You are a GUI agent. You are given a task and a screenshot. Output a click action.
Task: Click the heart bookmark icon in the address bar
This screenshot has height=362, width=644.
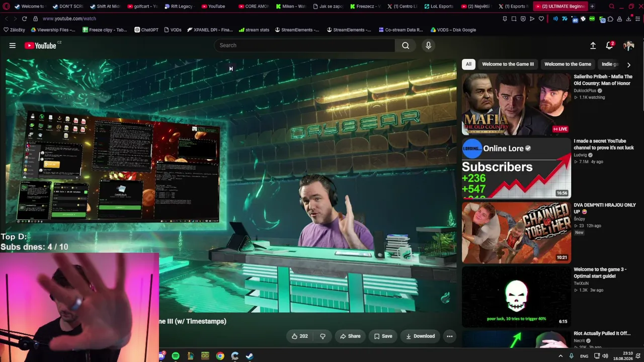541,19
